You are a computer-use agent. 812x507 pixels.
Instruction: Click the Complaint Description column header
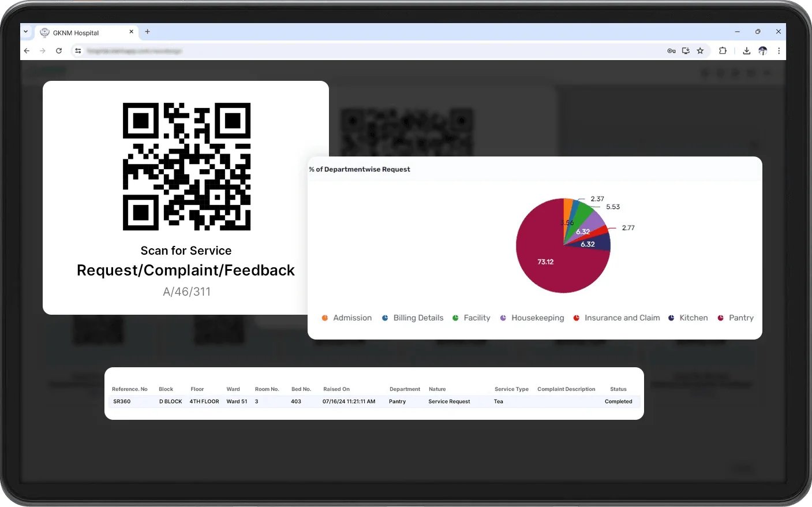click(566, 389)
